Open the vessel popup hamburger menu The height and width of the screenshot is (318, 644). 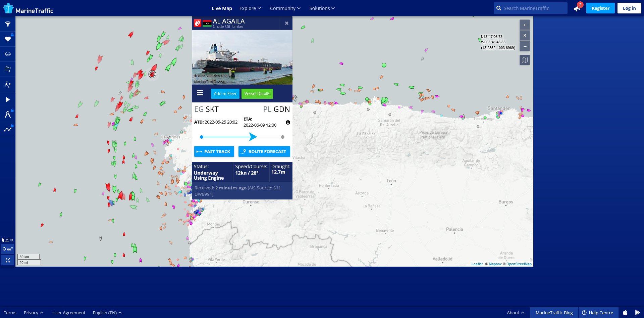coord(200,93)
